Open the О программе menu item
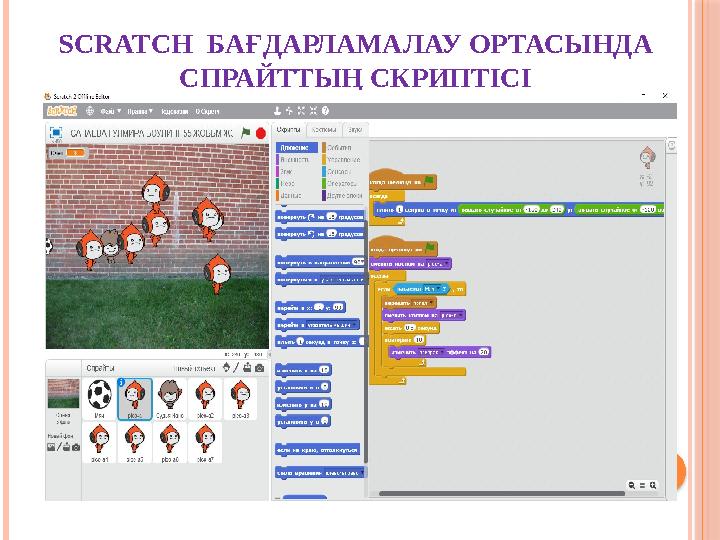Image resolution: width=720 pixels, height=540 pixels. (207, 111)
